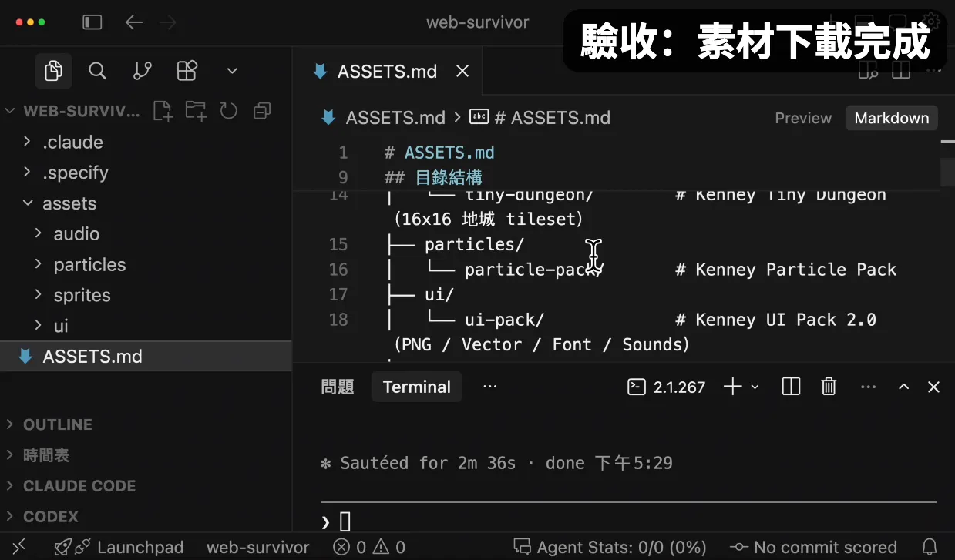Image resolution: width=955 pixels, height=560 pixels.
Task: Open Agent Stats: 0/0 (0%)
Action: 610,547
